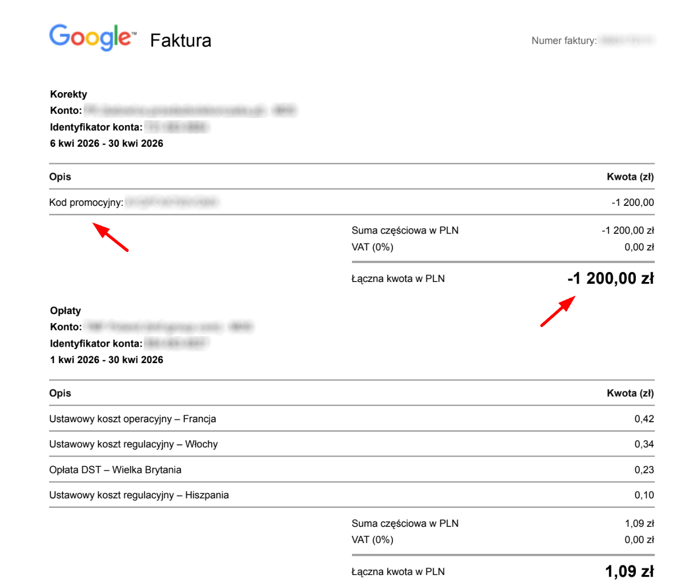Select the date range "6 kwi 2026 - 30 kwi 2026"
The height and width of the screenshot is (588, 700).
click(107, 143)
